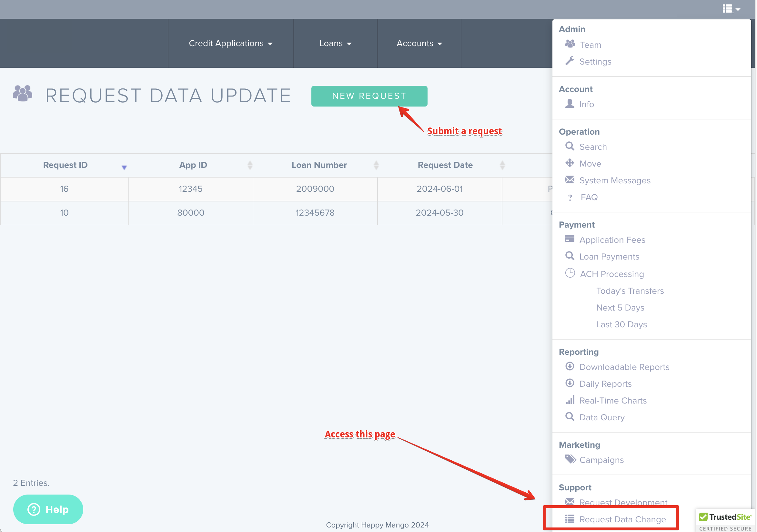Open the Help chat button

[x=48, y=509]
